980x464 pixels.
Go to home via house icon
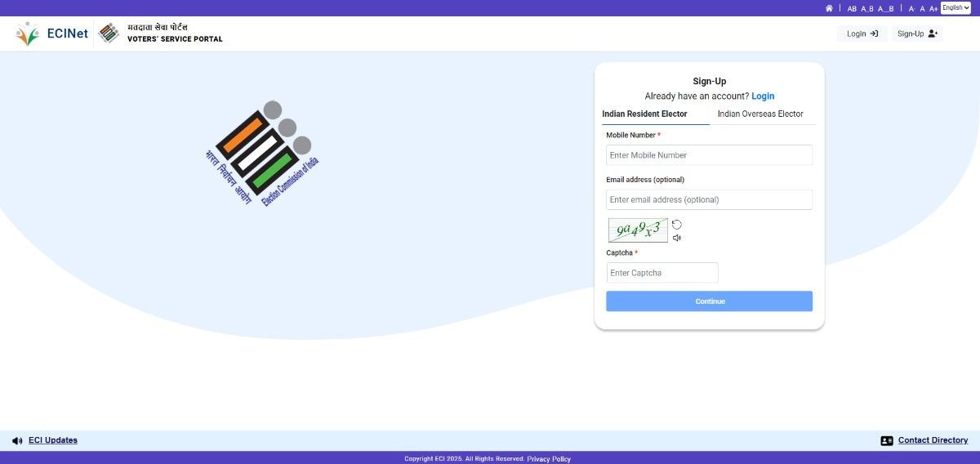[829, 8]
